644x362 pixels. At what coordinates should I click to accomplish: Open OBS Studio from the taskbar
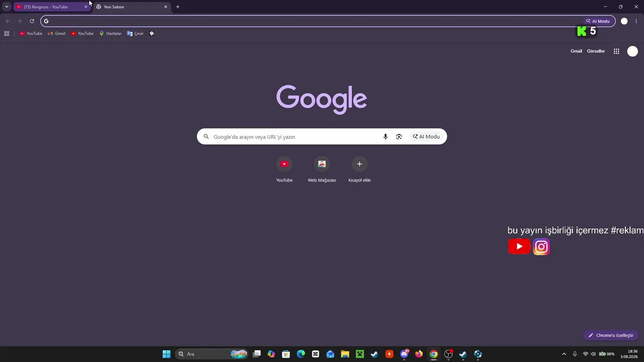pyautogui.click(x=448, y=354)
